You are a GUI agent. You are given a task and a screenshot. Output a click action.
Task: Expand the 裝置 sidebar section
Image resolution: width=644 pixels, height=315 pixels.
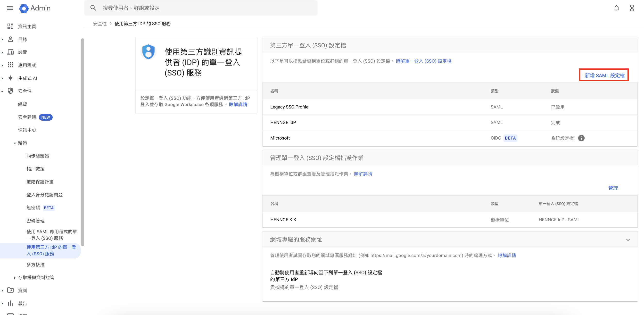tap(2, 52)
